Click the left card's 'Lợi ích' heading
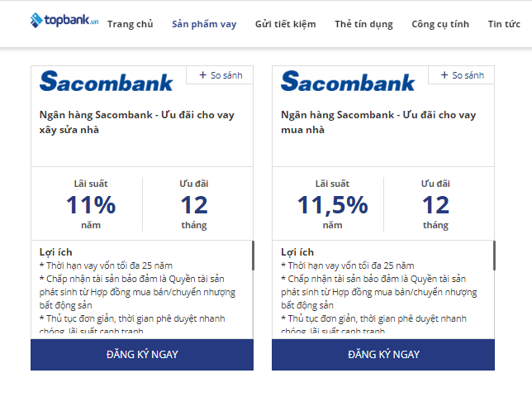This screenshot has height=397, width=532. pyautogui.click(x=56, y=251)
